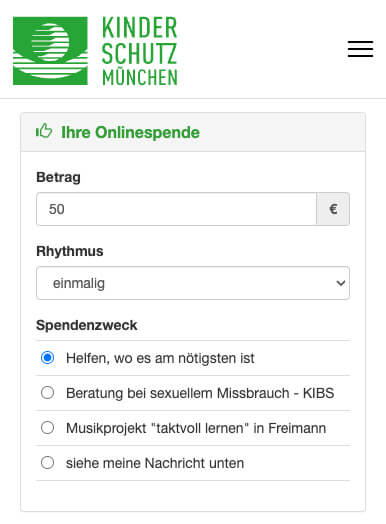This screenshot has height=524, width=386.
Task: Click the Spendenzweck label
Action: [87, 325]
